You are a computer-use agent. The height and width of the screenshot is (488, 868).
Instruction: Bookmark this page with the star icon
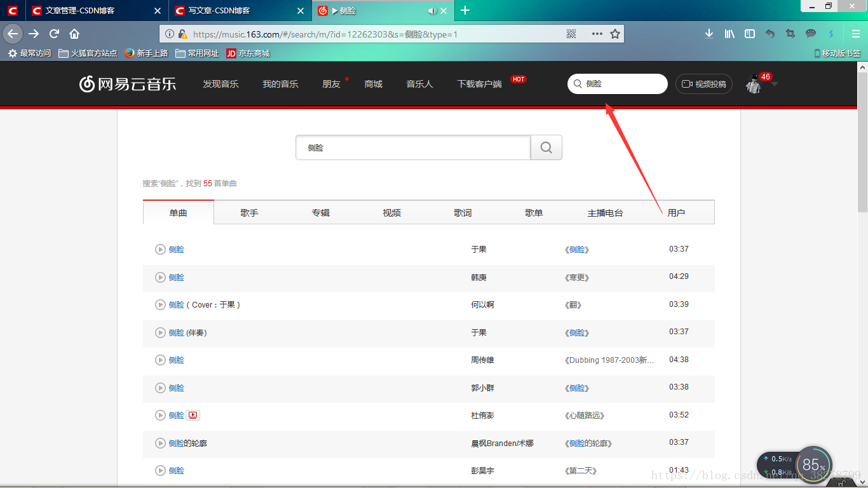(x=615, y=34)
